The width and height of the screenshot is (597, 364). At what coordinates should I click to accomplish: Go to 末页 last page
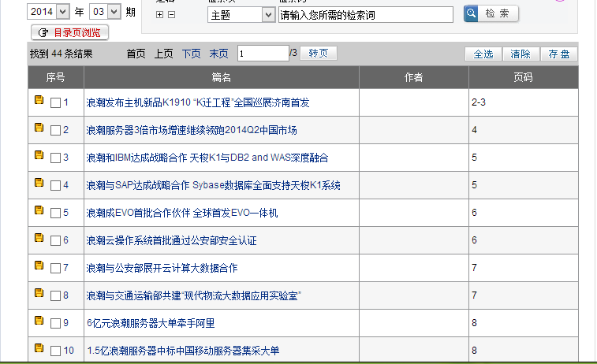(x=219, y=54)
